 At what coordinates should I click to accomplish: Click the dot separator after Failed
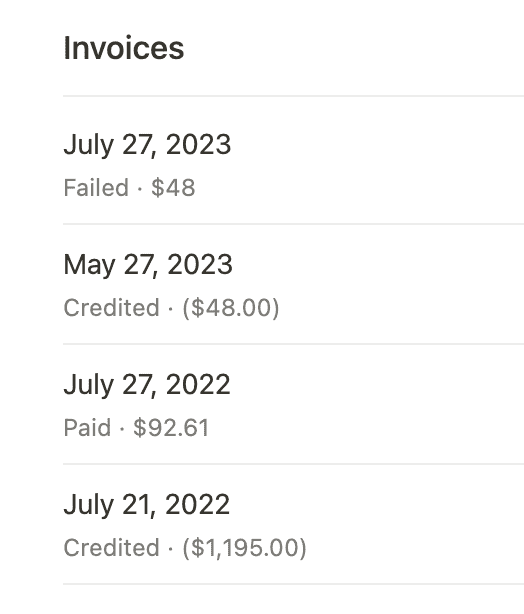tap(140, 188)
